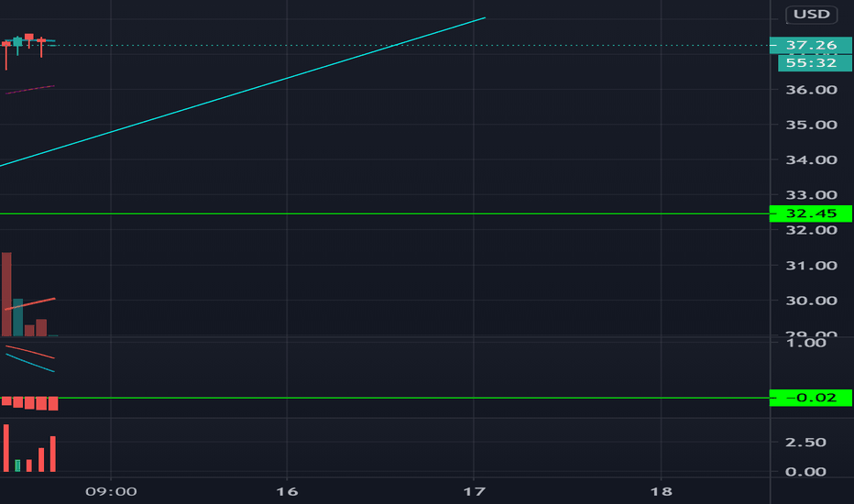Select the purple dashed line below candles
Image resolution: width=854 pixels, height=504 pixels.
[x=30, y=90]
